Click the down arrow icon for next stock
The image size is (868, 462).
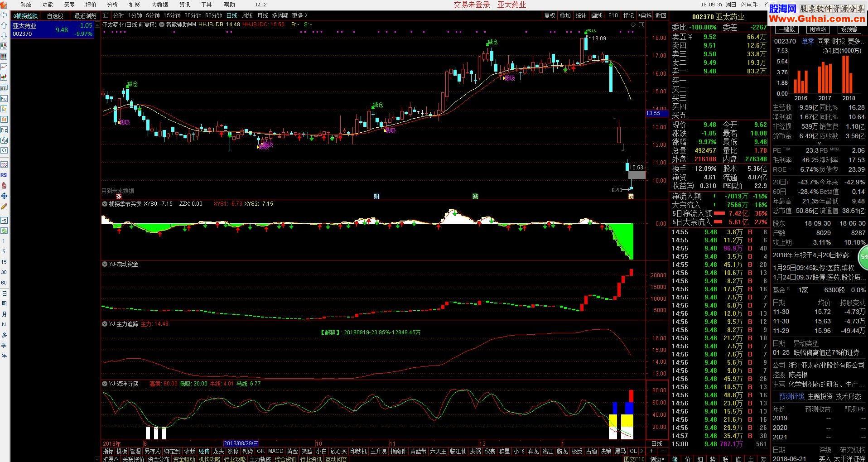[x=4, y=36]
